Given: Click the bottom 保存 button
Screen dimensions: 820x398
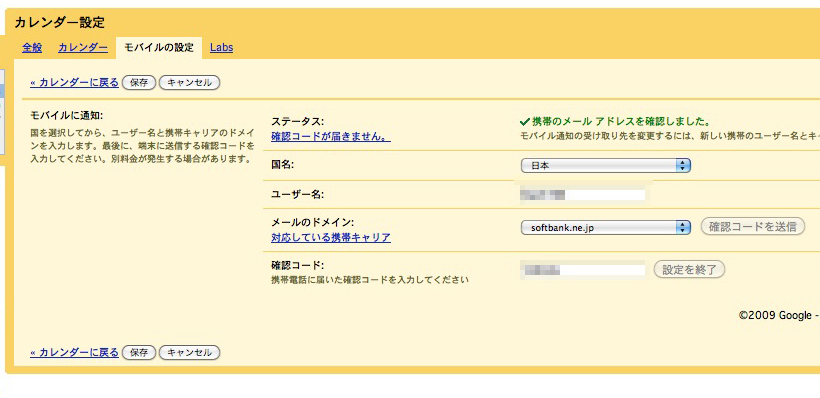Looking at the screenshot, I should [139, 352].
